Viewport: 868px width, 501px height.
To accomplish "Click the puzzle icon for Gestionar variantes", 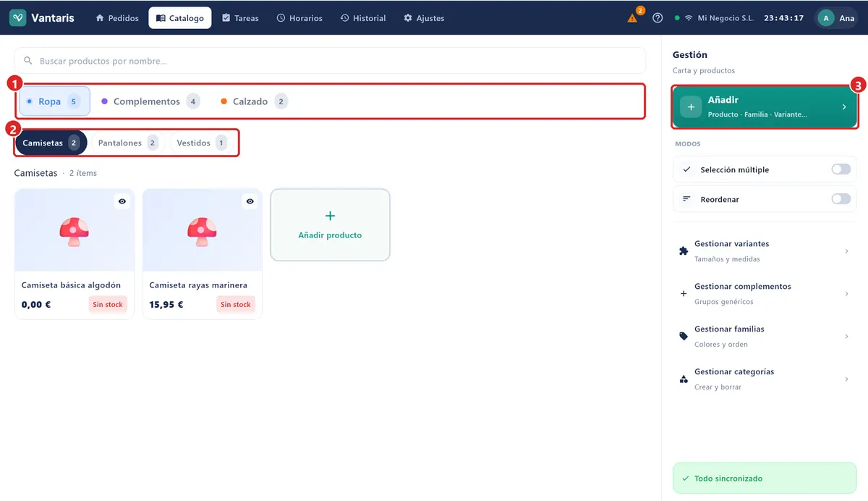I will pos(684,251).
